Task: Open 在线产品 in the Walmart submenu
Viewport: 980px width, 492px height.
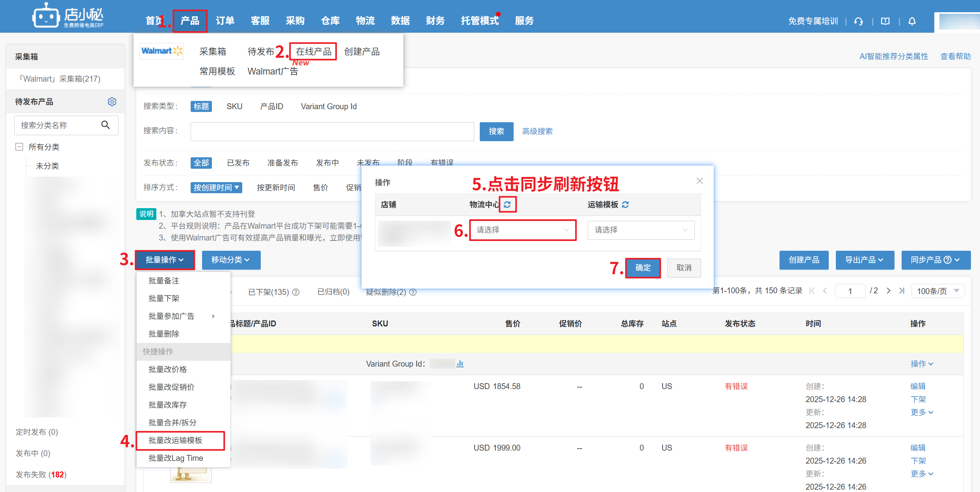Action: [x=314, y=52]
